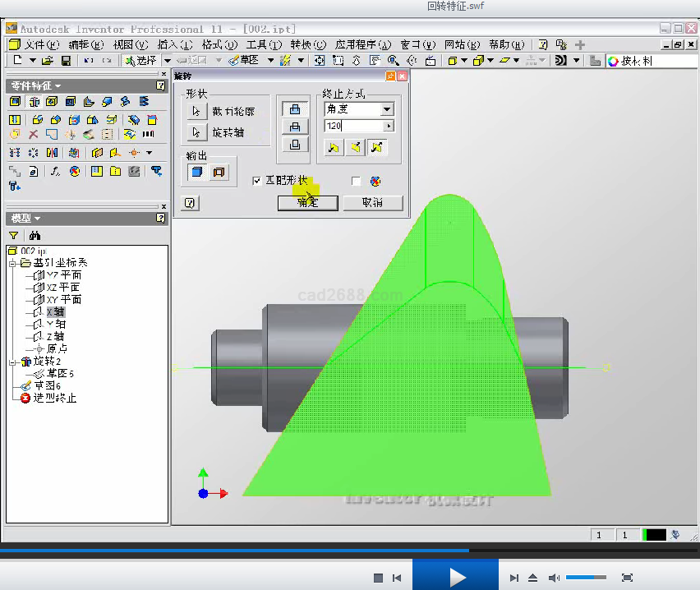Click the profile (截面轮廓) selection arrow button
This screenshot has width=700, height=590.
pyautogui.click(x=196, y=111)
